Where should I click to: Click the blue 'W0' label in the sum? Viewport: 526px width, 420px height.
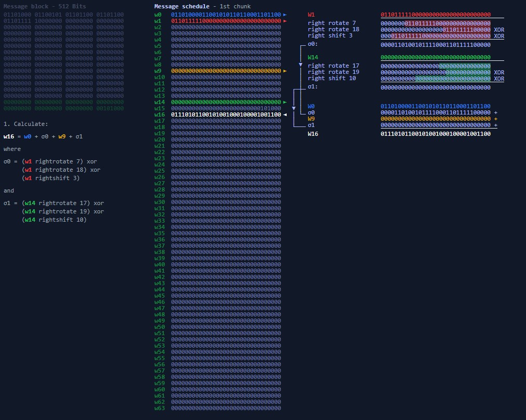[311, 106]
